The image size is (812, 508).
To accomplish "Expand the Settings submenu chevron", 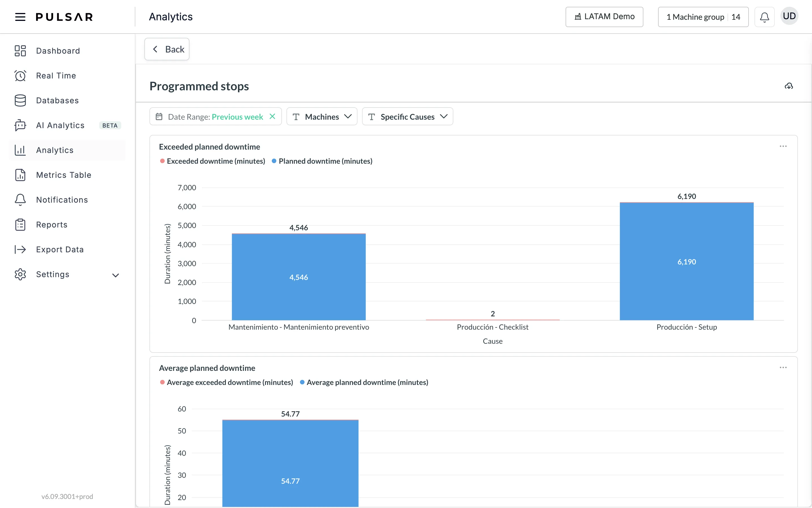I will [x=115, y=275].
